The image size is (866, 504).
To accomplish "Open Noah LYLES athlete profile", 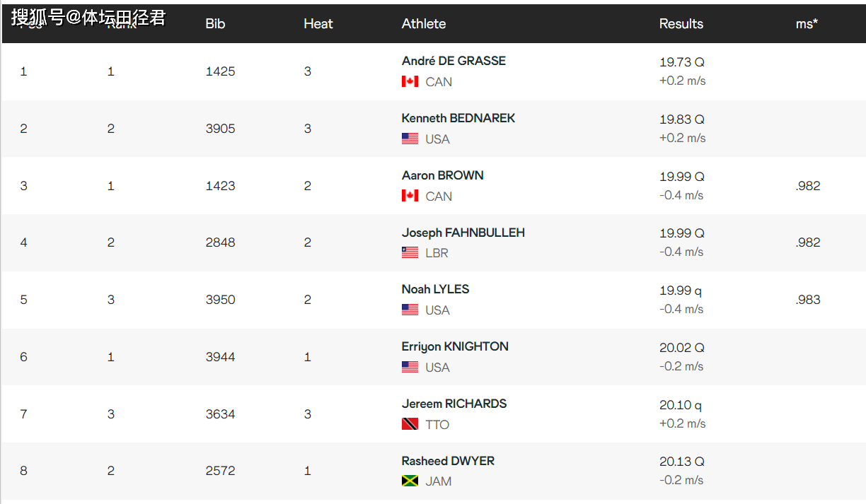I will [x=435, y=289].
